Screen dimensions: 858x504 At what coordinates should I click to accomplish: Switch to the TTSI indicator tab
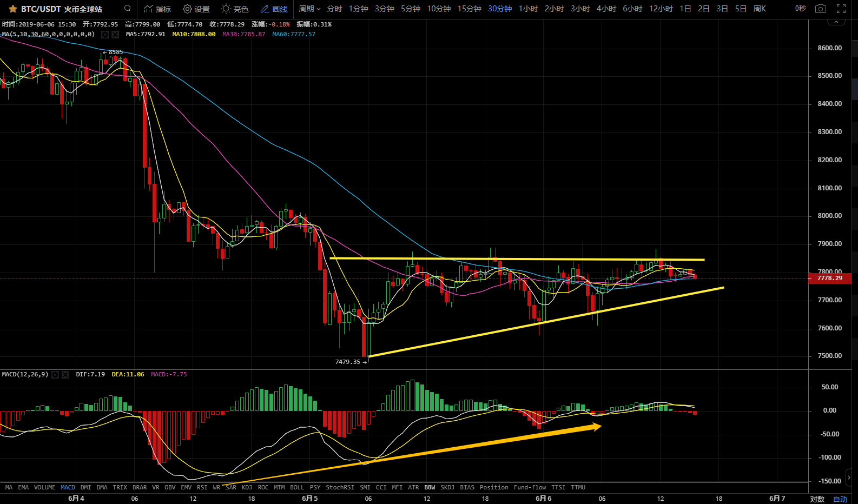(558, 487)
